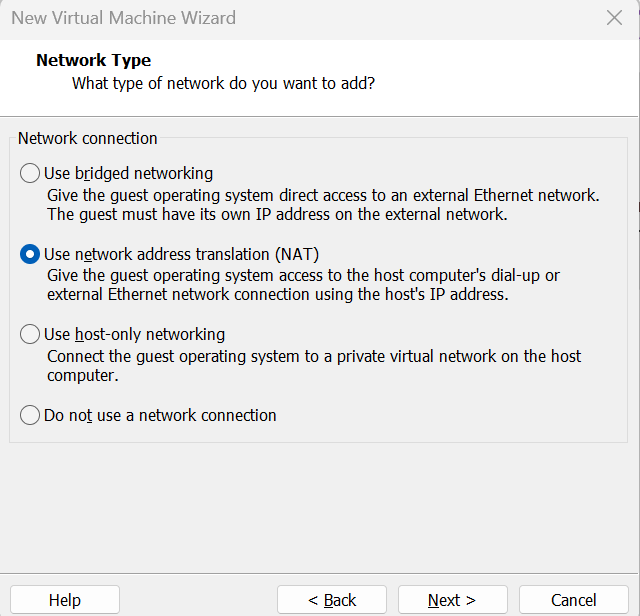The image size is (640, 616).
Task: Click 'Connect the guest operating system to a private' text
Action: (314, 356)
